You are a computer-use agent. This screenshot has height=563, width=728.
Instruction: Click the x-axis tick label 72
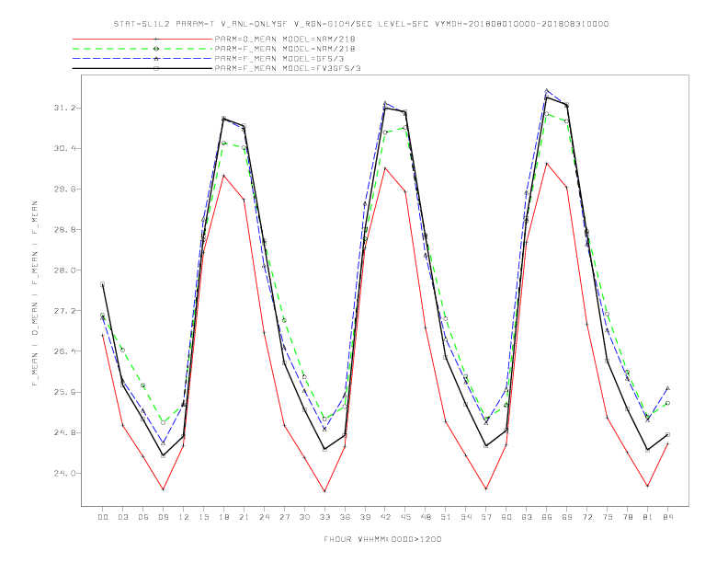586,517
